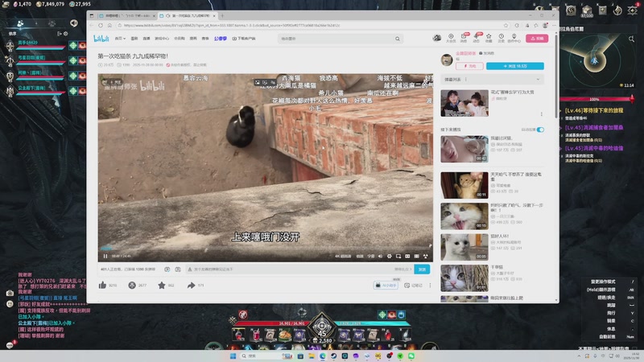Follow the uploader with blue button
This screenshot has height=362, width=644.
[x=515, y=66]
